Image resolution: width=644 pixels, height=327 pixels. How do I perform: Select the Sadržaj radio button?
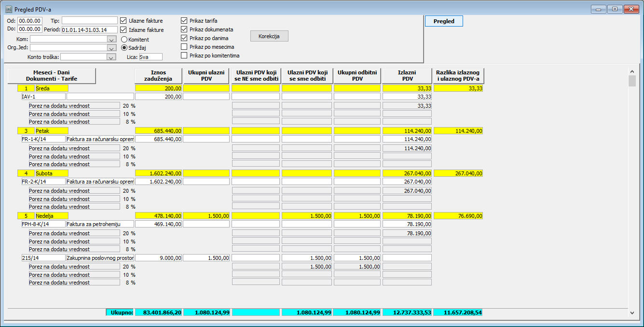tap(124, 48)
